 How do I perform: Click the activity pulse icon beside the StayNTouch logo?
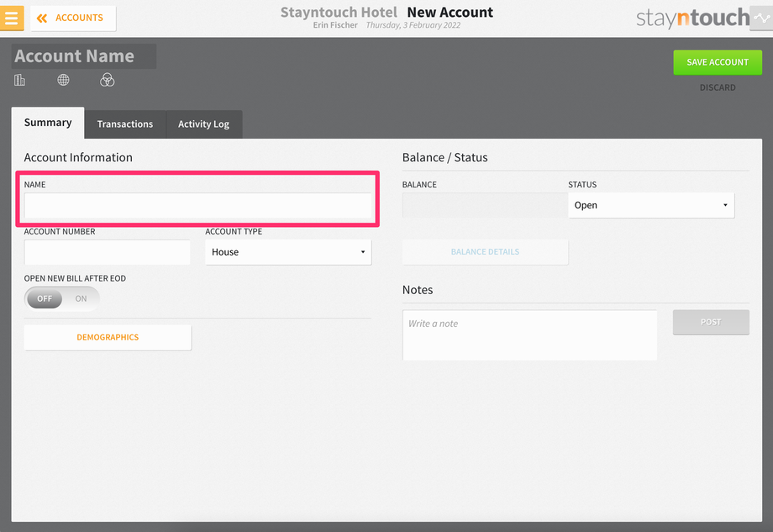762,18
